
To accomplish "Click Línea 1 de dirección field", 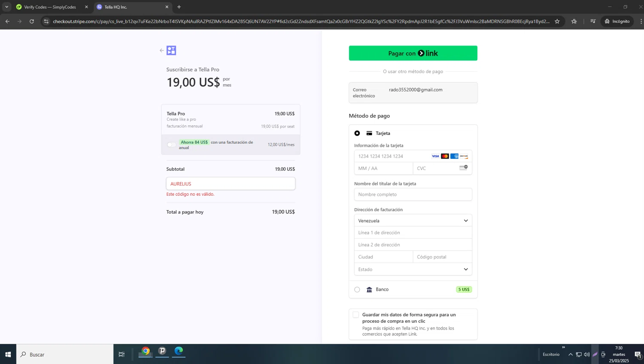I will click(x=413, y=233).
